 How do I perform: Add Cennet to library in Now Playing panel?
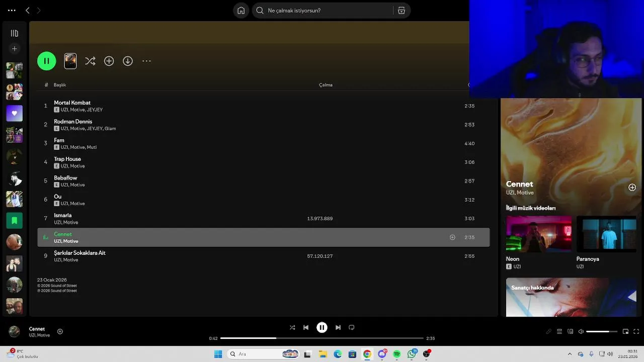(x=632, y=188)
